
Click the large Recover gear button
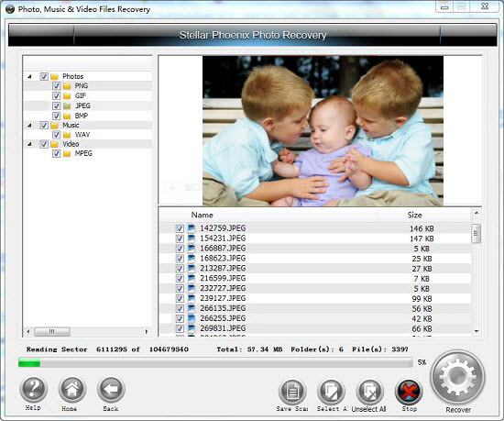coord(457,377)
